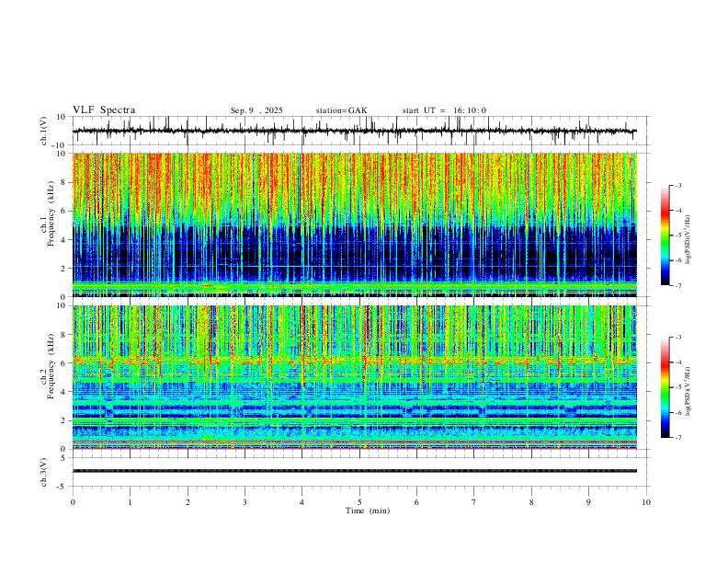Viewport: 728px width, 563px height.
Task: Click the "5" tick on ch.3(V) axis
Action: click(x=64, y=458)
